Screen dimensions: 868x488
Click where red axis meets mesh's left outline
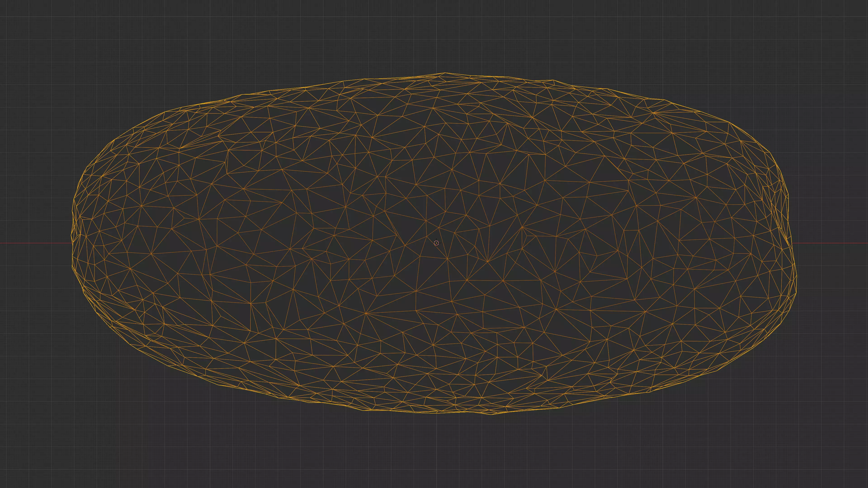(x=72, y=243)
